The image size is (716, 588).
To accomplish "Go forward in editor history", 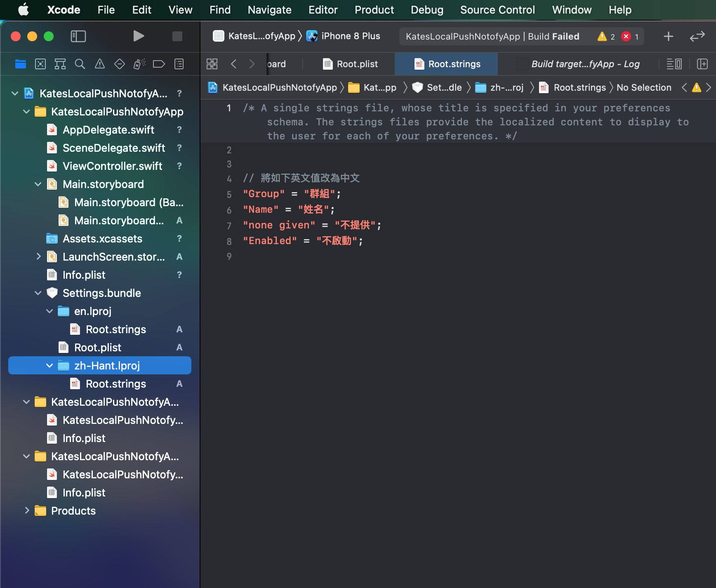I will point(252,64).
